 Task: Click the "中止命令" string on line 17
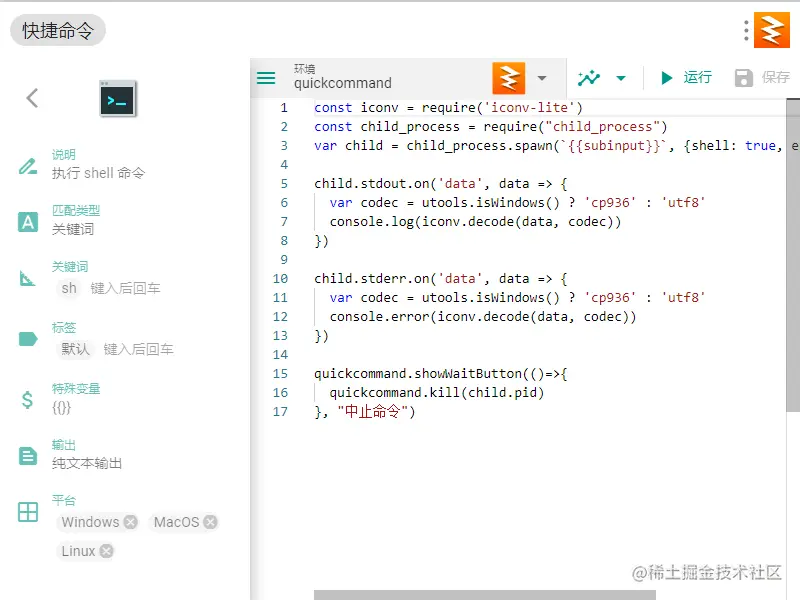[x=372, y=412]
